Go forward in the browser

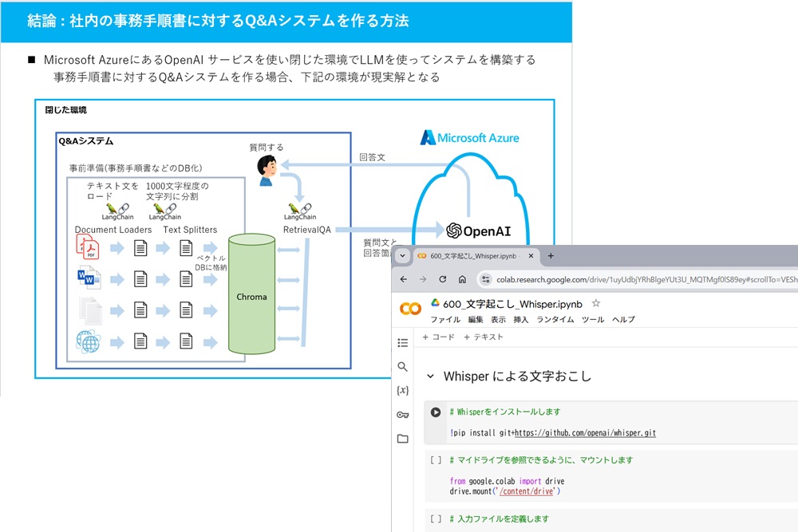pyautogui.click(x=423, y=279)
